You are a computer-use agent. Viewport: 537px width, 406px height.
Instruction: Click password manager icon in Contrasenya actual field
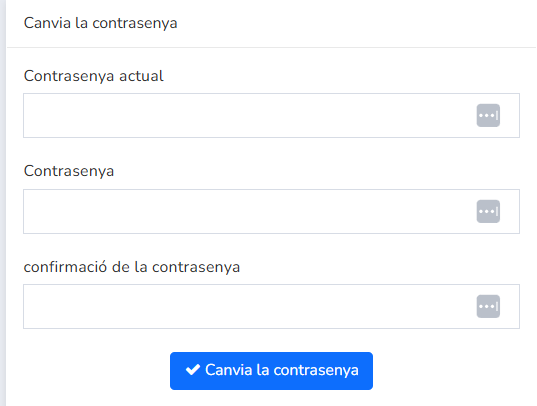click(488, 115)
